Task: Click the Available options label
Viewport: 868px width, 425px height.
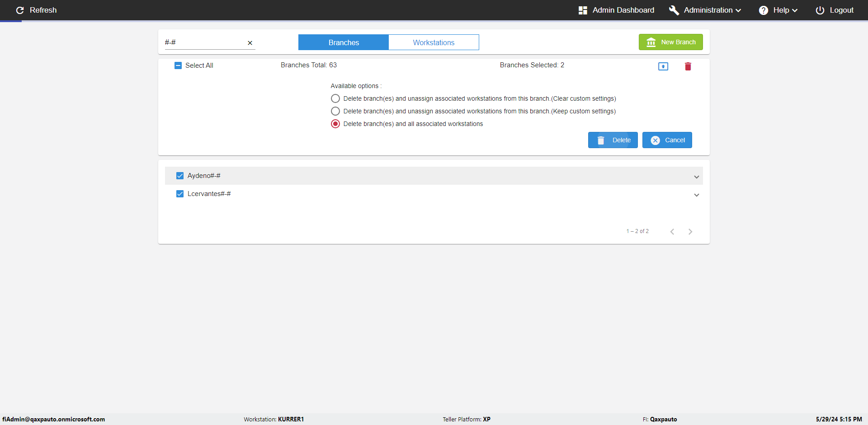Action: [356, 86]
